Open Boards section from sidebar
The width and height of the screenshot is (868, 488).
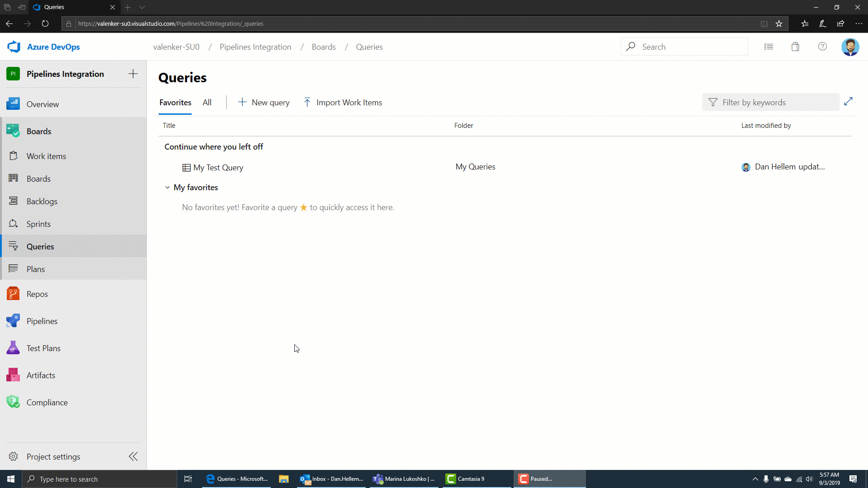(38, 131)
